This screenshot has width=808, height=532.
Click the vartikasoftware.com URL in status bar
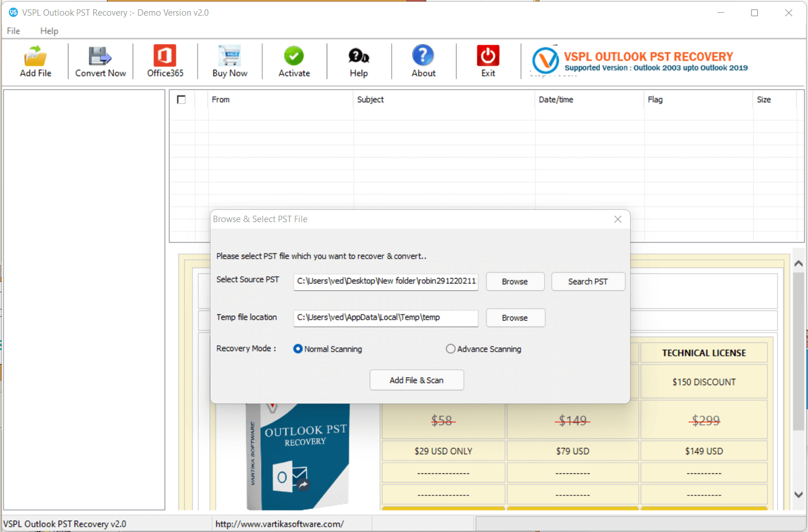tap(280, 524)
